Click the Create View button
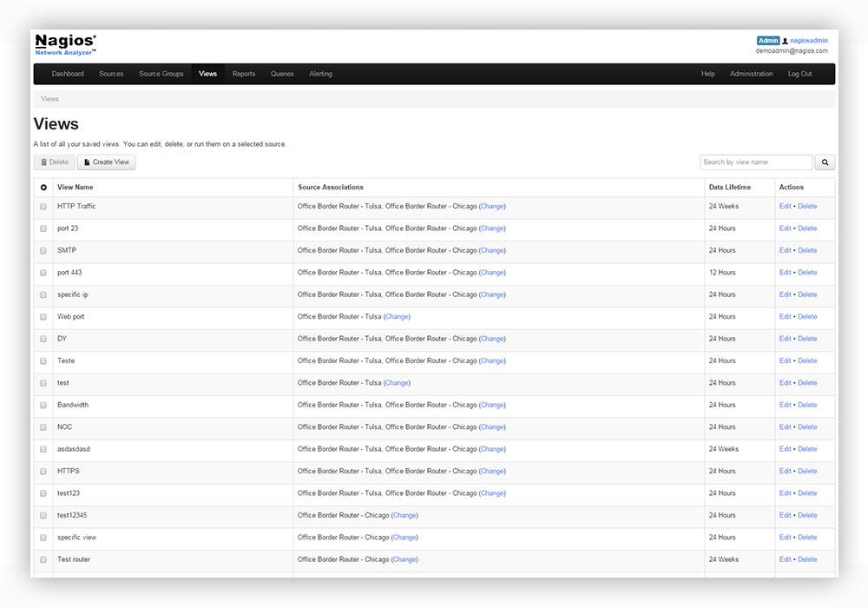This screenshot has width=868, height=608. pyautogui.click(x=106, y=162)
